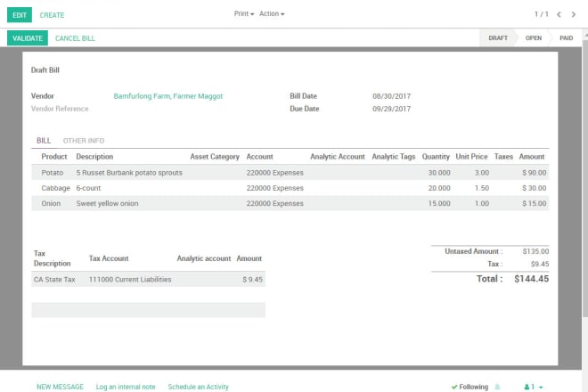Screen dimensions: 588x392
Task: Click the Due Date value 09/29/2017
Action: pyautogui.click(x=391, y=109)
